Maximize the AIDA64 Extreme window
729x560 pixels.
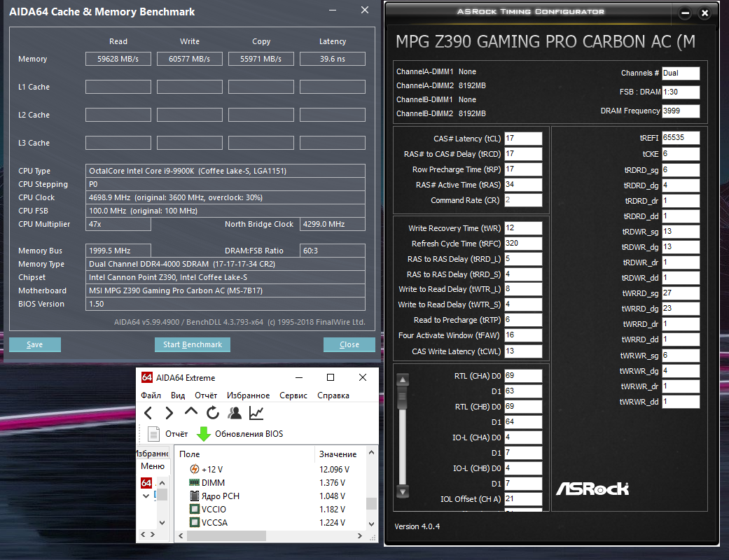click(x=331, y=377)
